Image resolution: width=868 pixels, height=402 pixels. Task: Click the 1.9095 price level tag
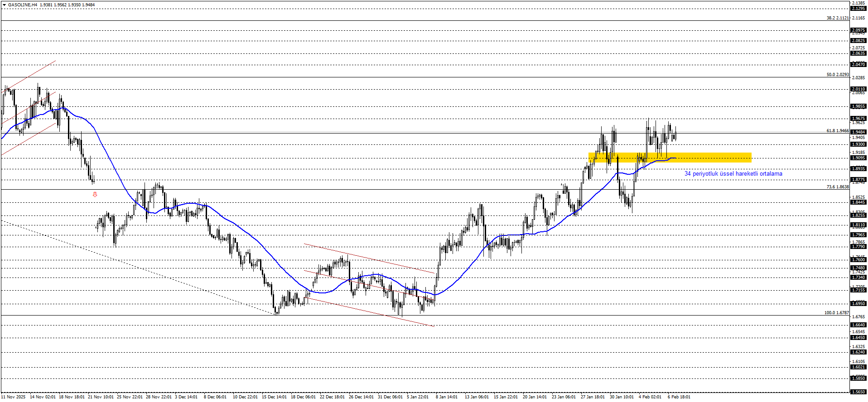pos(858,158)
